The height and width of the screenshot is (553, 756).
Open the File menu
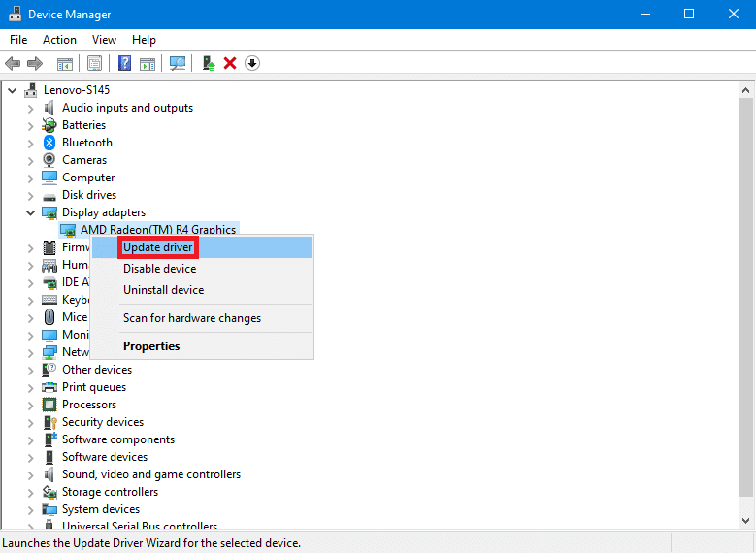18,40
